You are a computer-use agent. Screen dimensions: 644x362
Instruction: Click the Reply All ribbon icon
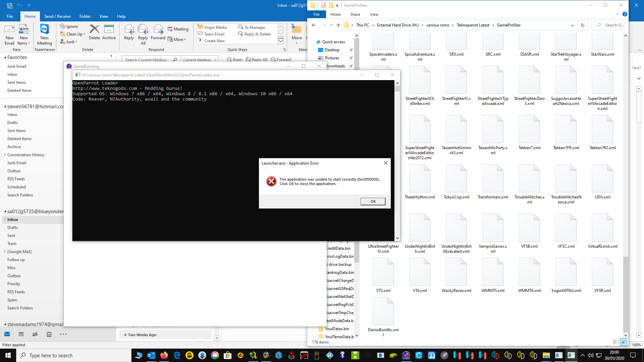point(143,35)
